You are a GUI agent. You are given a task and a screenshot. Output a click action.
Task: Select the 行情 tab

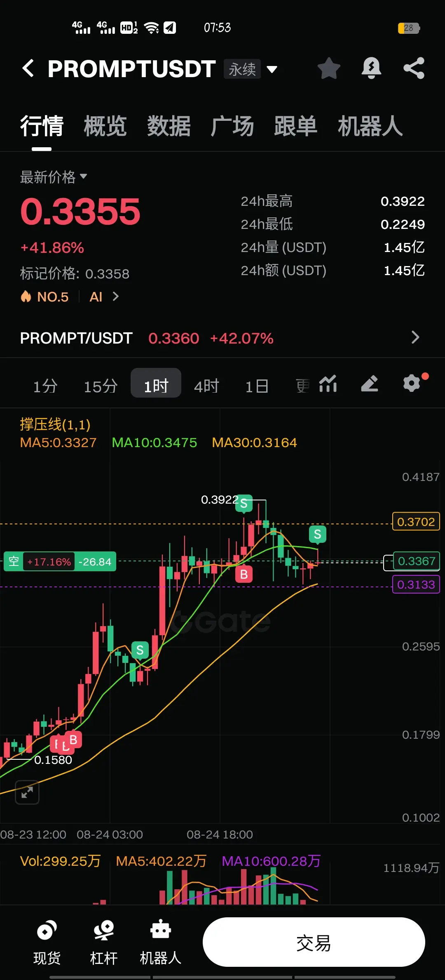coord(42,126)
